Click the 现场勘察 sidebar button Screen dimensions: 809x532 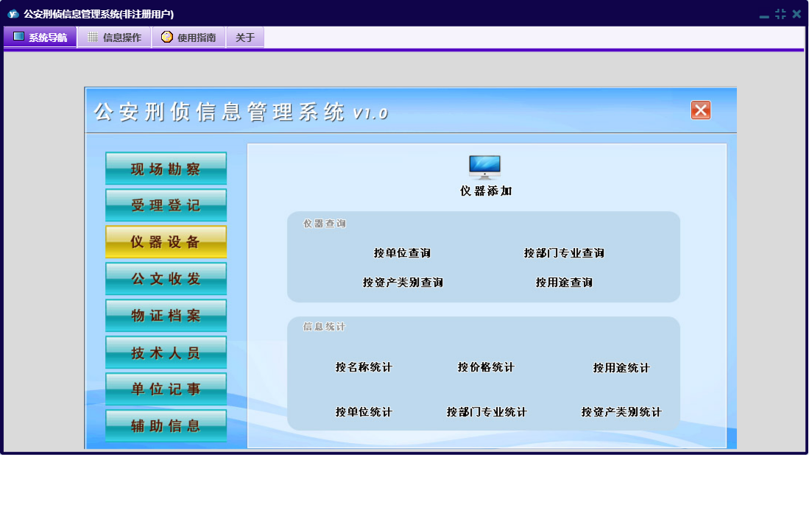[x=166, y=169]
